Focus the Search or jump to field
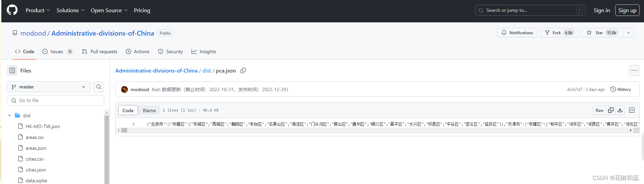Screen dimensions: 644x184 (530, 10)
